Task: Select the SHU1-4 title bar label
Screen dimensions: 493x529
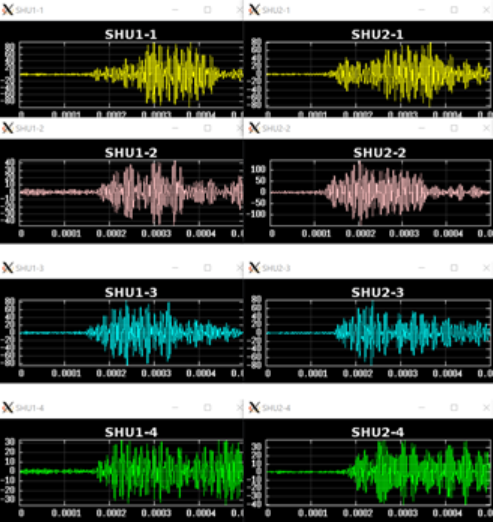Action: pos(30,408)
